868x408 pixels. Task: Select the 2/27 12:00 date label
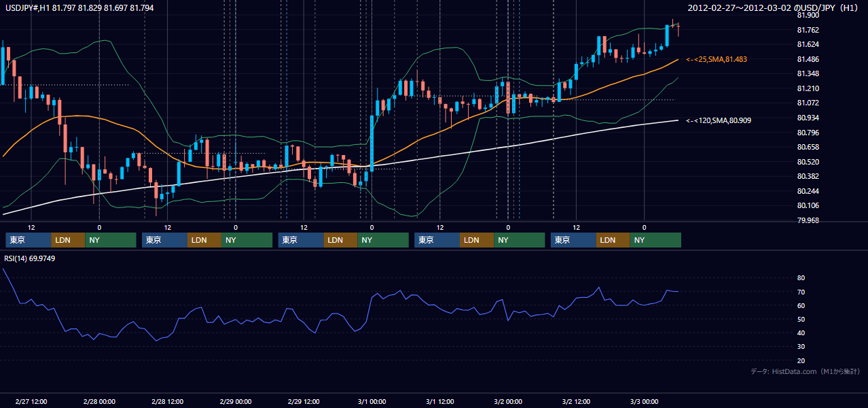pos(31,401)
